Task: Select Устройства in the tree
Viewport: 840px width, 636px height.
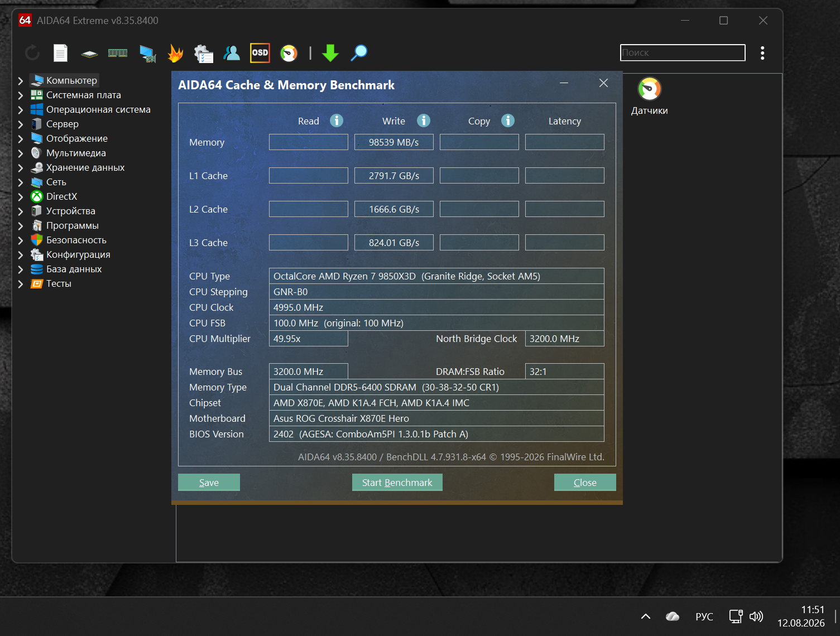Action: point(71,211)
